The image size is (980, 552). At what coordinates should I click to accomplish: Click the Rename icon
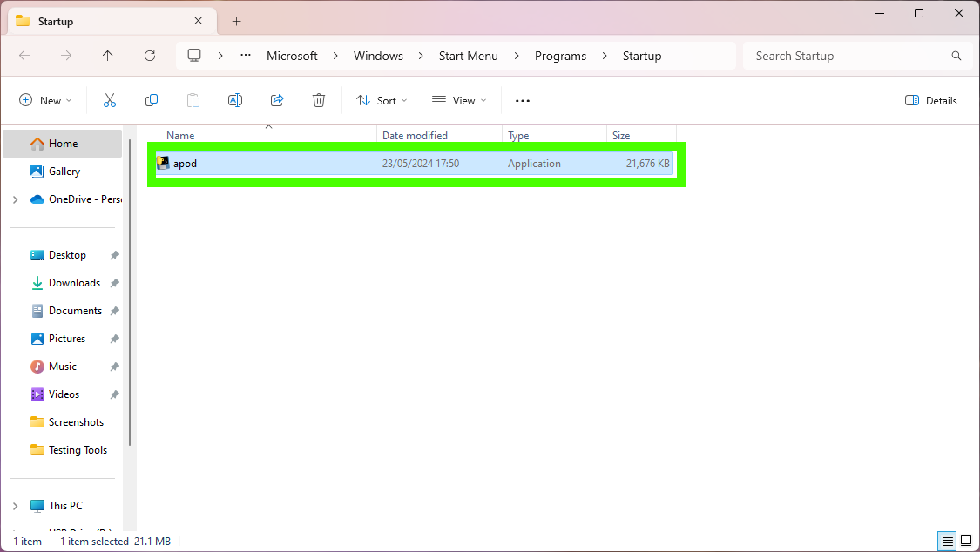pyautogui.click(x=235, y=100)
